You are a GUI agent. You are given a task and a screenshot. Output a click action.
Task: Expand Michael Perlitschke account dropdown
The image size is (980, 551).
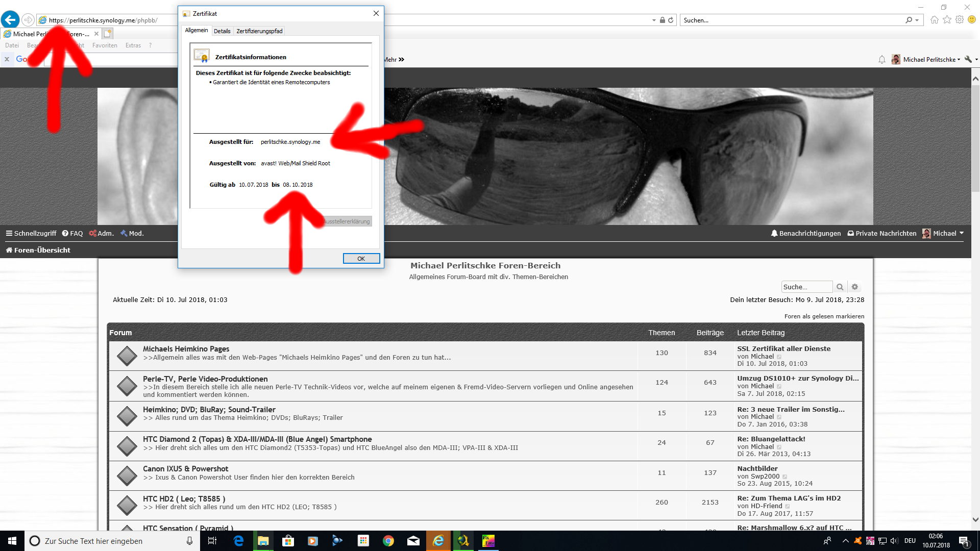926,60
